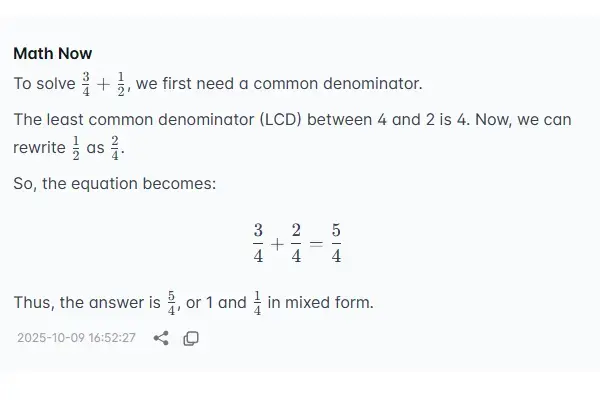The width and height of the screenshot is (600, 400).
Task: Click the inline 5/4 after 'the answer is'
Action: pos(171,302)
